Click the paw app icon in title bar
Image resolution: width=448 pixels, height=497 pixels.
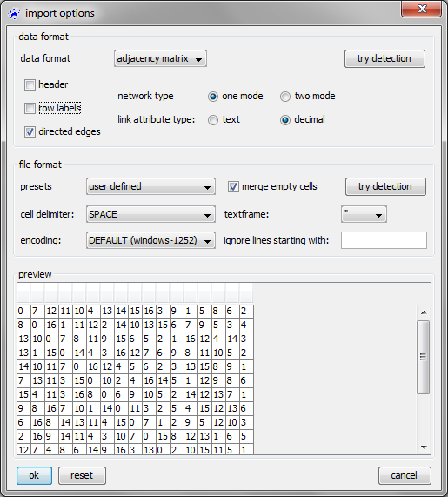(x=14, y=13)
